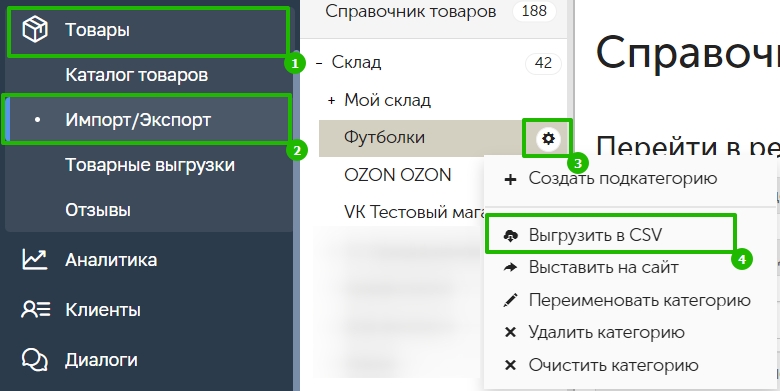Select the OZON OZON category
780x391 pixels.
point(397,175)
